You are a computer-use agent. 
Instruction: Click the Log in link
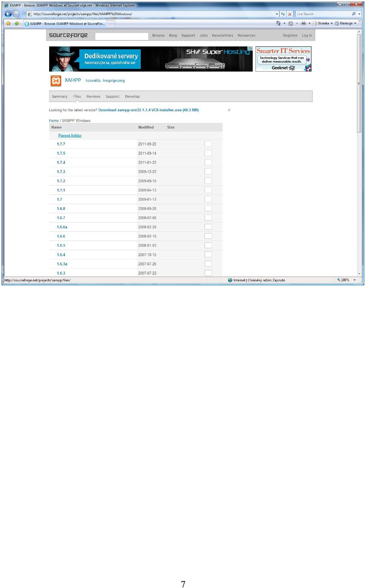[x=307, y=35]
